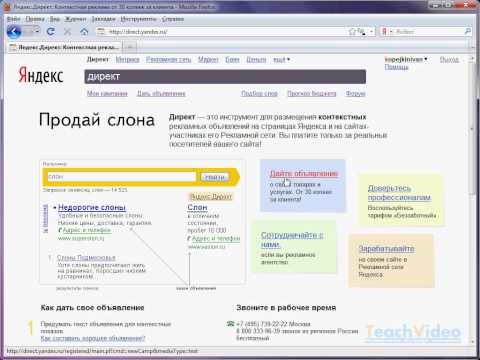Screen dimensions: 480x360
Task: Open the kopejkinivan account dropdown
Action: coord(406,59)
